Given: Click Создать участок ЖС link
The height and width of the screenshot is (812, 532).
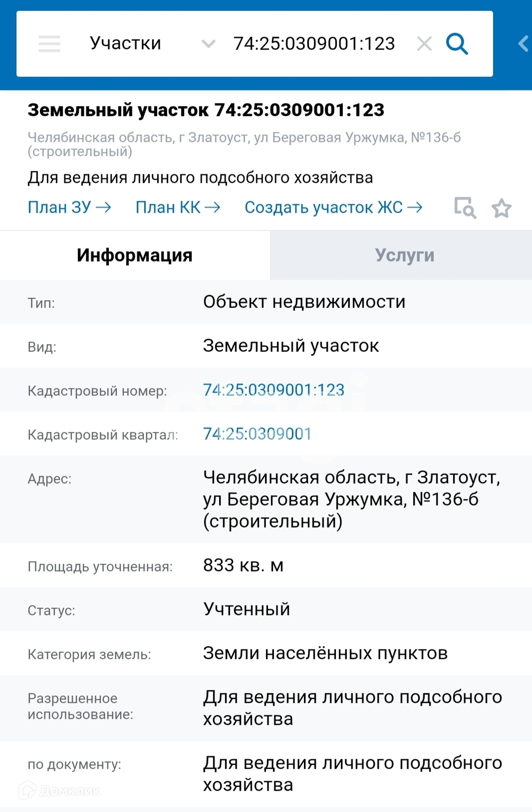Looking at the screenshot, I should click(333, 207).
